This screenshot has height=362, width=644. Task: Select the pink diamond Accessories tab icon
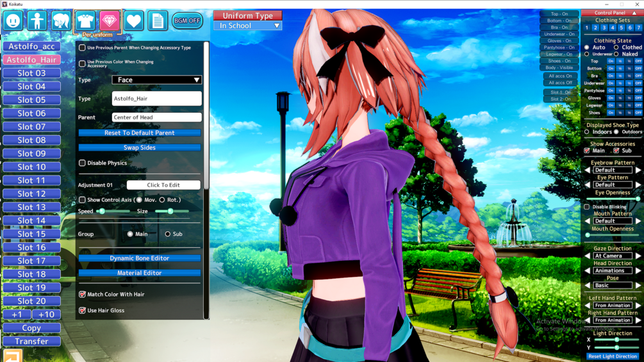tap(110, 21)
